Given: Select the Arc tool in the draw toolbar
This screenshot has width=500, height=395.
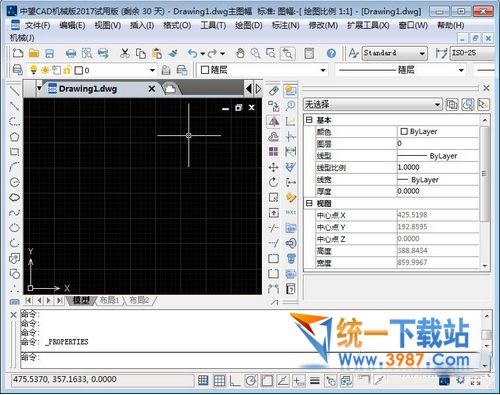Looking at the screenshot, I should pos(14,167).
